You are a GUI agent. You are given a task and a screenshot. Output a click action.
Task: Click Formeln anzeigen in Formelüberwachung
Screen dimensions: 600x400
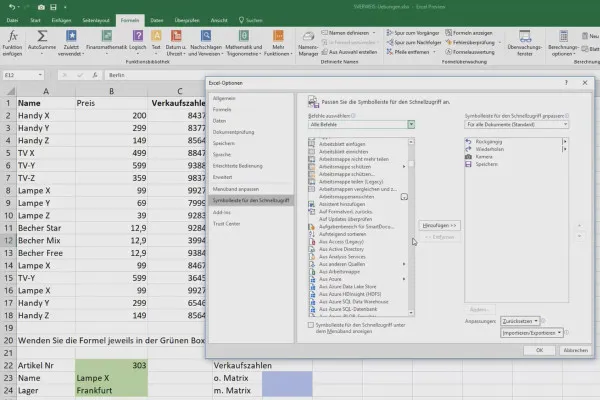[x=469, y=33]
